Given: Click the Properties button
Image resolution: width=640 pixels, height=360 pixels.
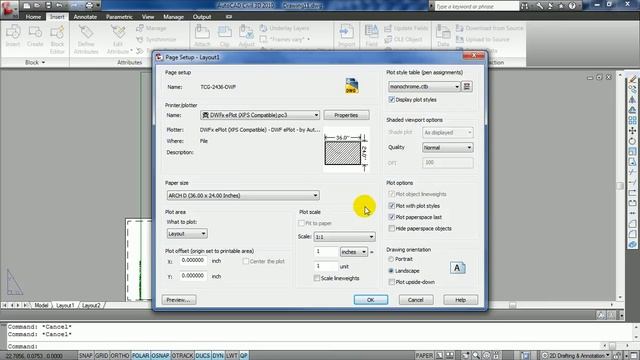Looking at the screenshot, I should (346, 115).
